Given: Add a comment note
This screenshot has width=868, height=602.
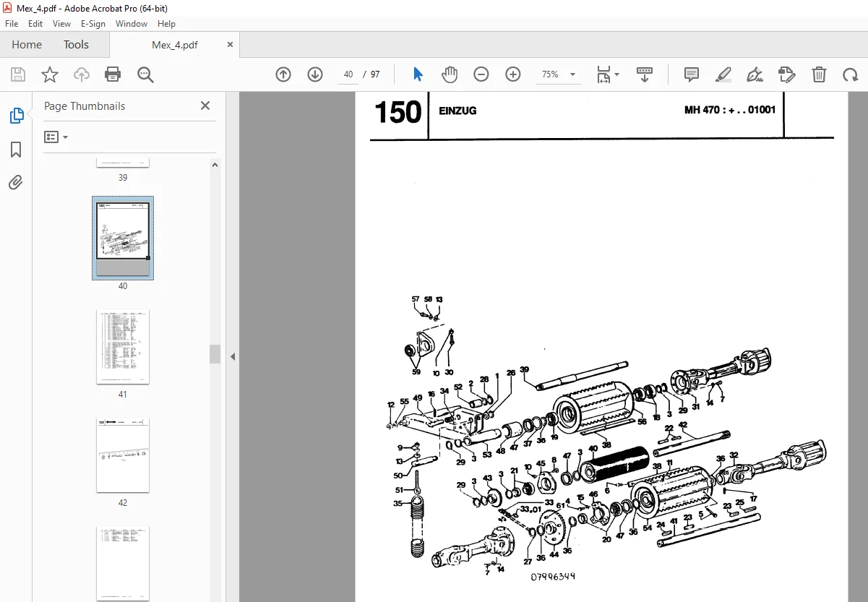Looking at the screenshot, I should [692, 74].
